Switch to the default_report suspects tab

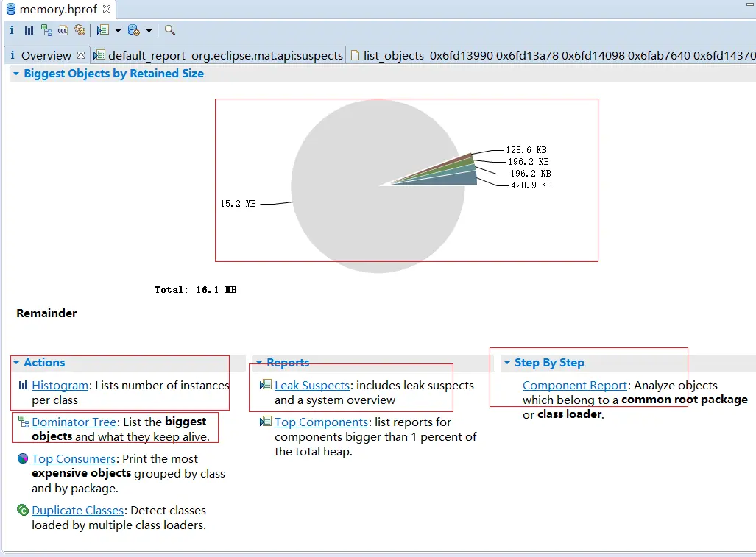218,55
